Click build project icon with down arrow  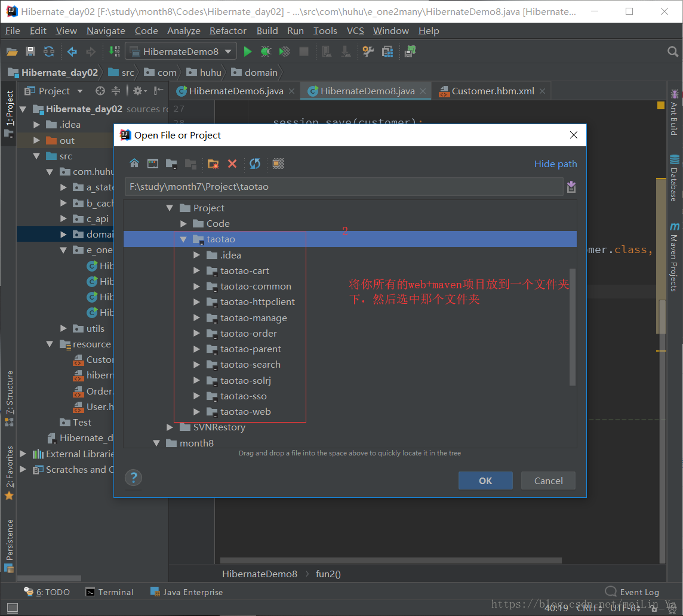click(115, 51)
